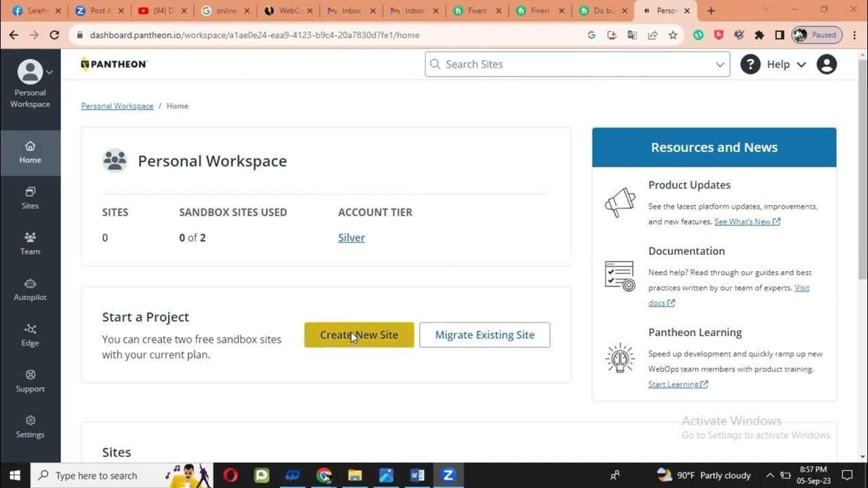
Task: Click the Documentation heading
Action: click(686, 251)
